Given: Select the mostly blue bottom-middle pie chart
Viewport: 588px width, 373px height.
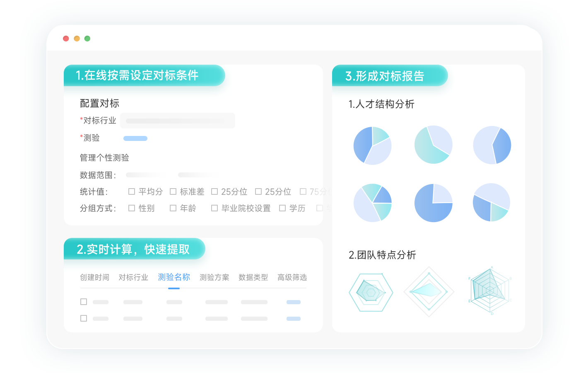Looking at the screenshot, I should (433, 203).
